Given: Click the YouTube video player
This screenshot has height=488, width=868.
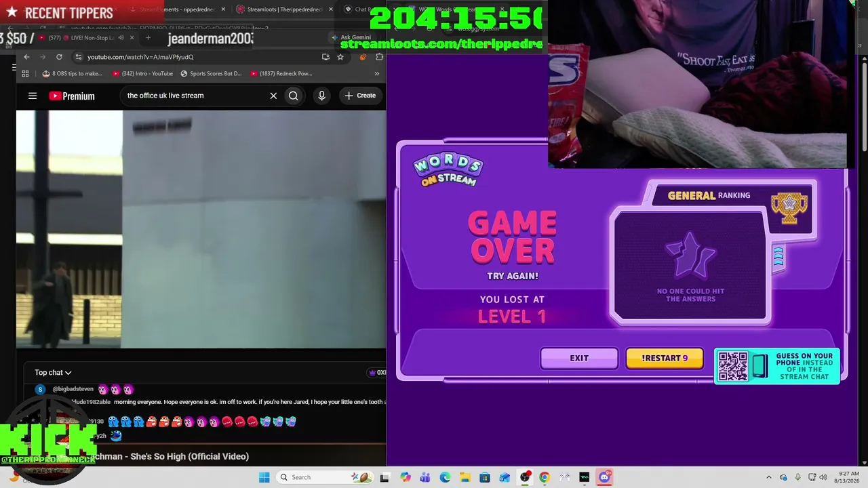Looking at the screenshot, I should point(201,230).
